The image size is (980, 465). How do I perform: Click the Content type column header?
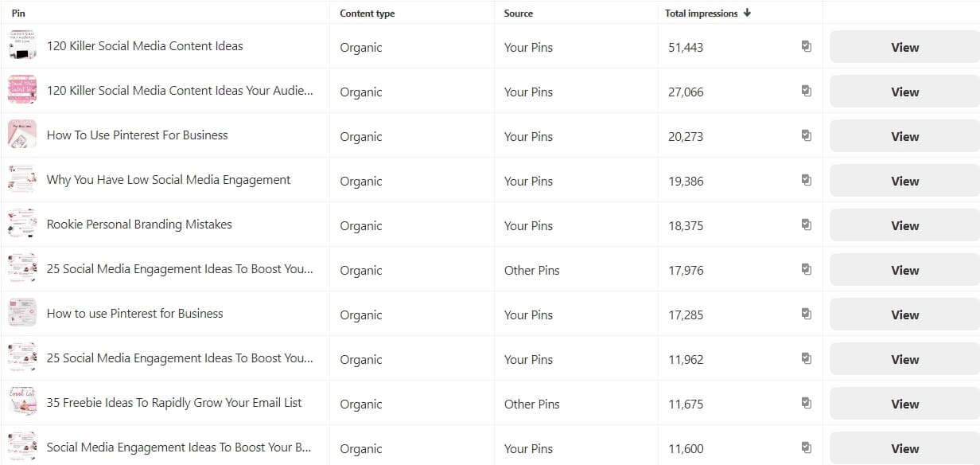click(367, 14)
